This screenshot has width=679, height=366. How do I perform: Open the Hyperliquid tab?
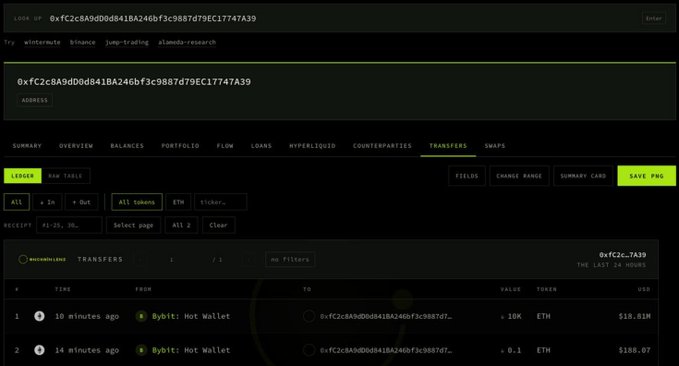coord(312,146)
